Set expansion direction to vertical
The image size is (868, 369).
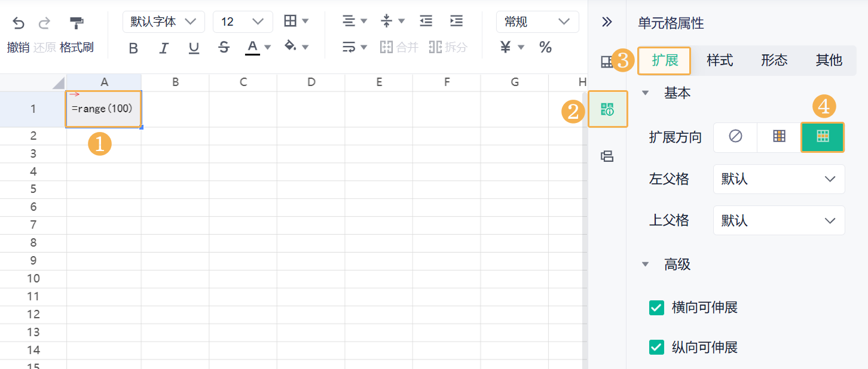pos(779,137)
